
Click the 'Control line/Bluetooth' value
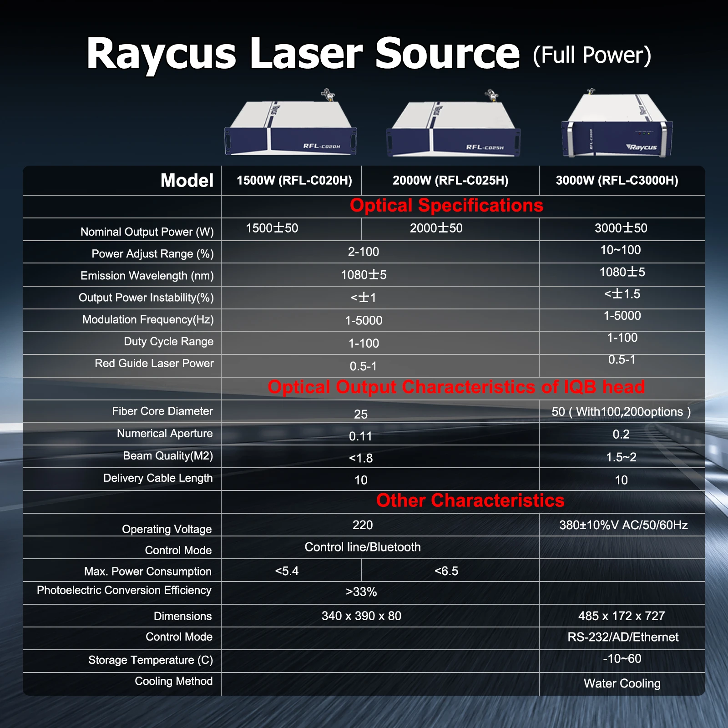(x=363, y=547)
